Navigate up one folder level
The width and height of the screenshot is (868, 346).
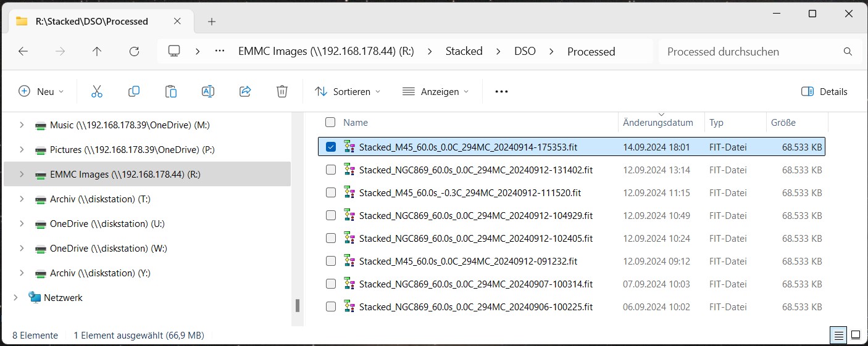(x=97, y=52)
